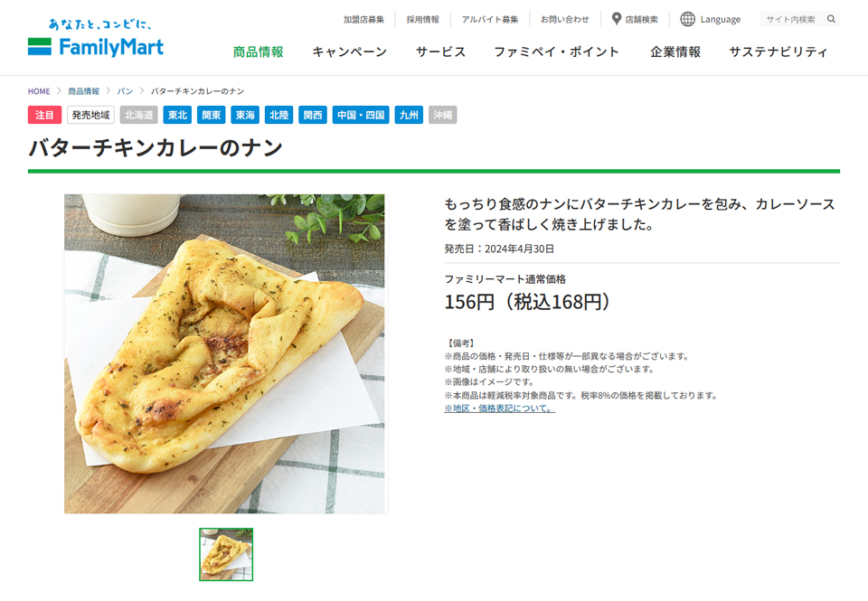Open the 地区・価格表記について link
The height and width of the screenshot is (601, 868).
[x=499, y=408]
